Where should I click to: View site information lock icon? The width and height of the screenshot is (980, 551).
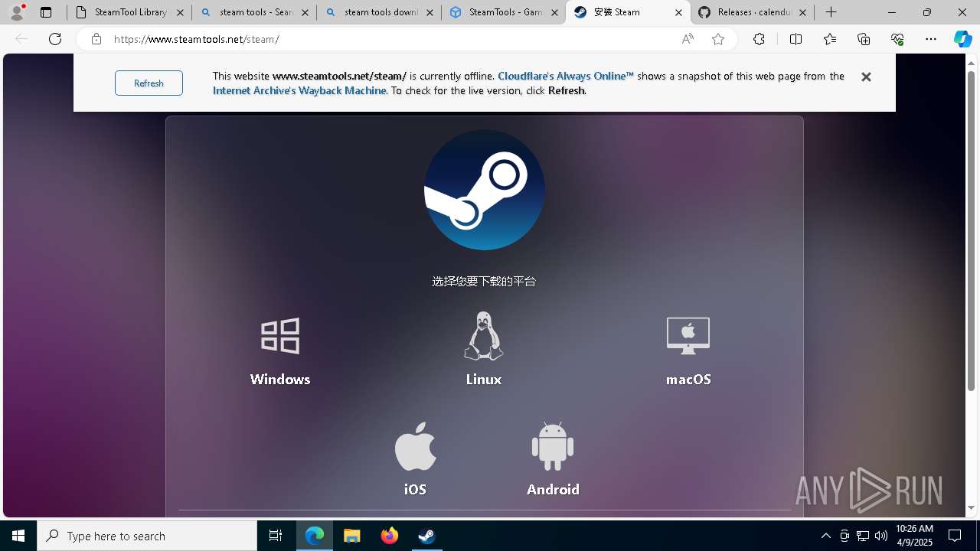click(x=96, y=39)
